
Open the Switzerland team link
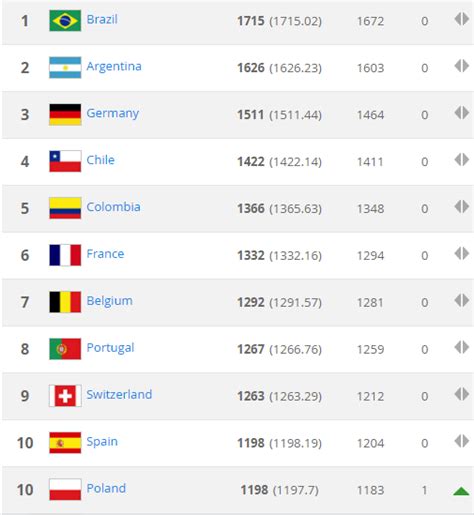click(x=119, y=395)
